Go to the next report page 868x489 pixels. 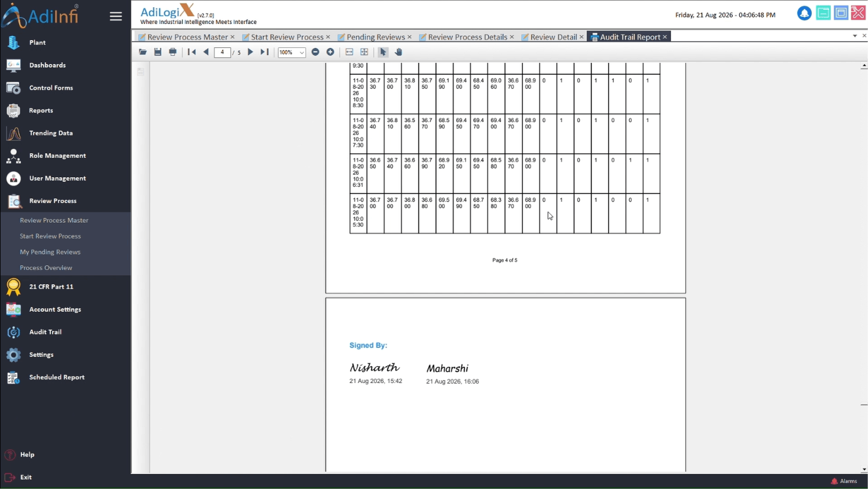click(x=250, y=52)
